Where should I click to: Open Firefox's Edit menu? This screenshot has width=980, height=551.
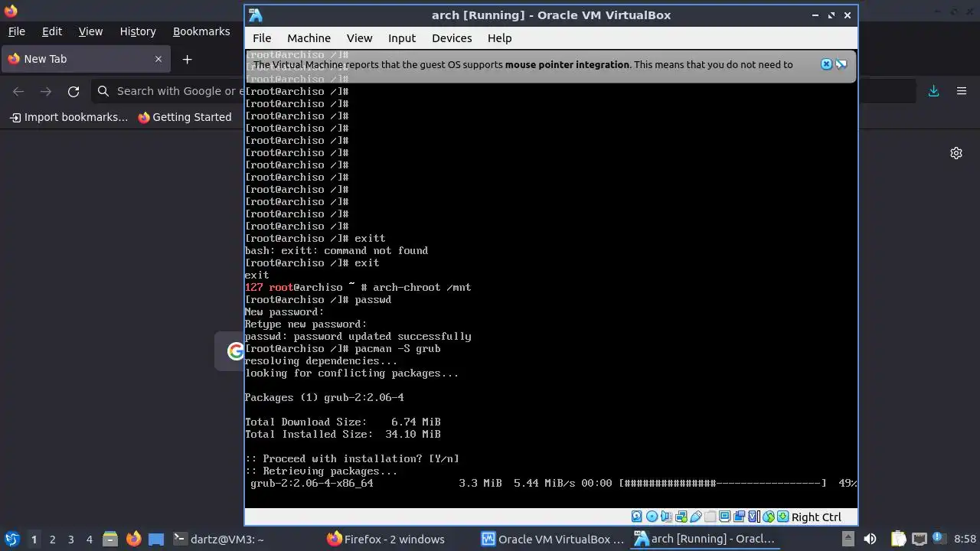(52, 31)
